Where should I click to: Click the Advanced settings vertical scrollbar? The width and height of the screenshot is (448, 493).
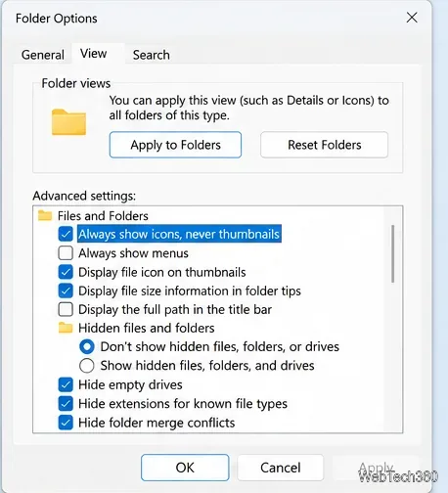(393, 253)
